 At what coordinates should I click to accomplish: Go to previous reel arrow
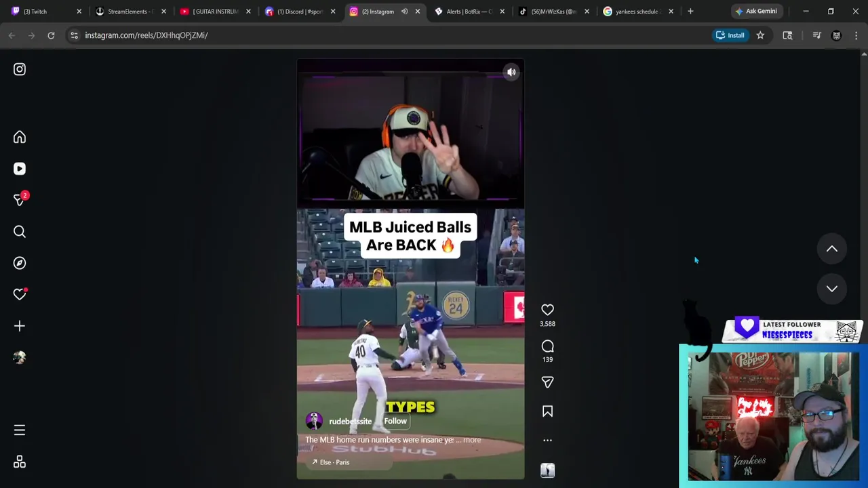click(x=831, y=249)
